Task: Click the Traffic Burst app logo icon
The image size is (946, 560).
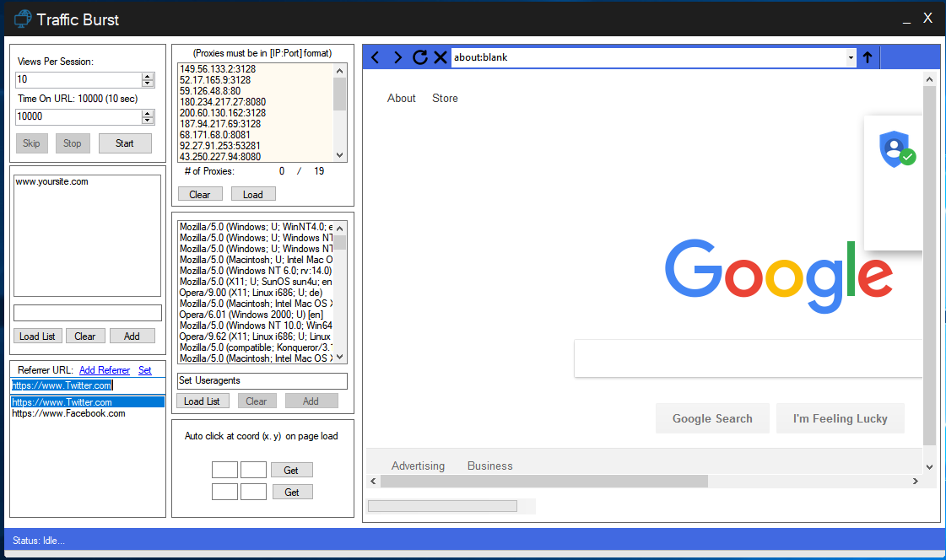Action: pos(20,18)
